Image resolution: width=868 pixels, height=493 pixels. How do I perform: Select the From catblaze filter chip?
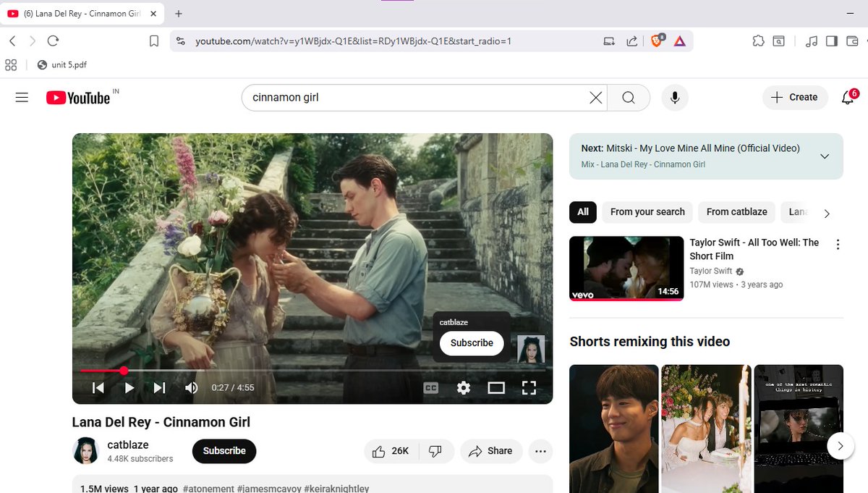(736, 211)
